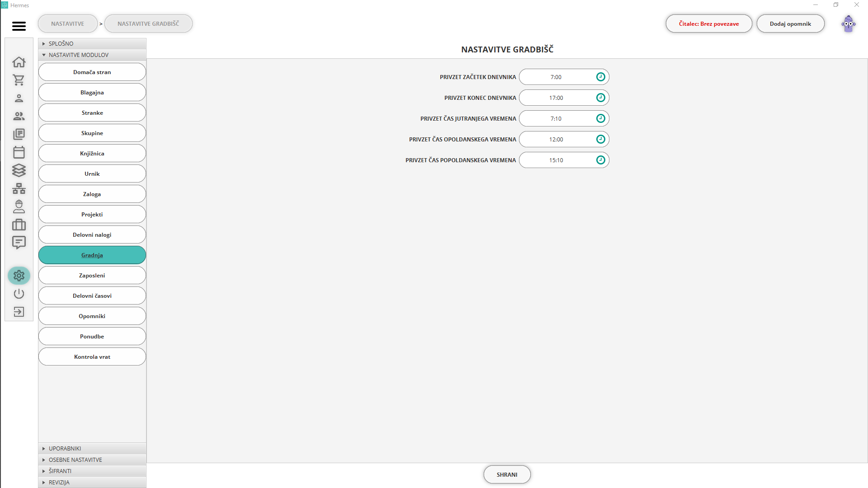Click the 12:00 noon weather field
868x488 pixels.
point(564,139)
